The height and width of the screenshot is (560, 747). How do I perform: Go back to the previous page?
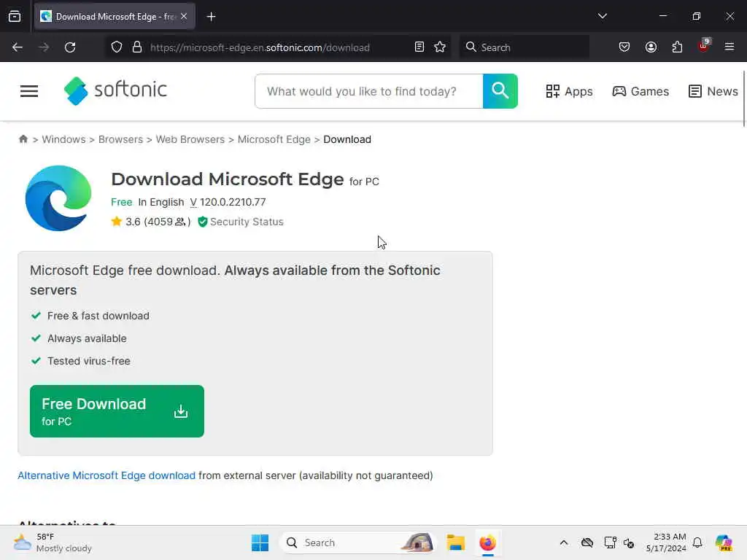[18, 47]
